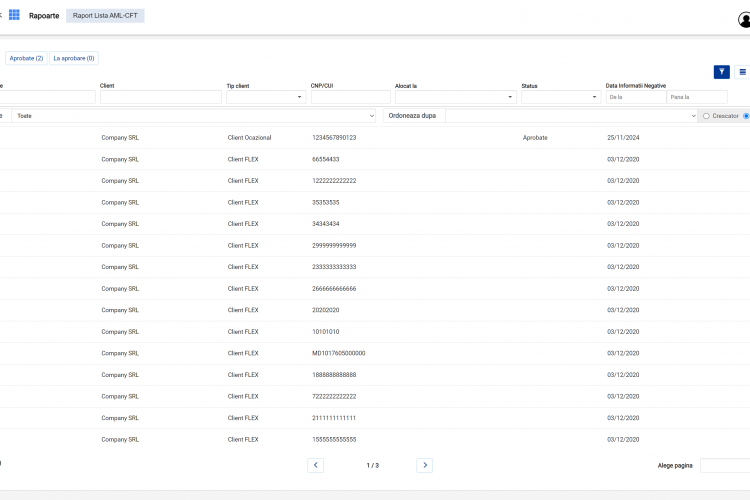Go to previous page arrow
Image resolution: width=750 pixels, height=500 pixels.
(x=315, y=465)
